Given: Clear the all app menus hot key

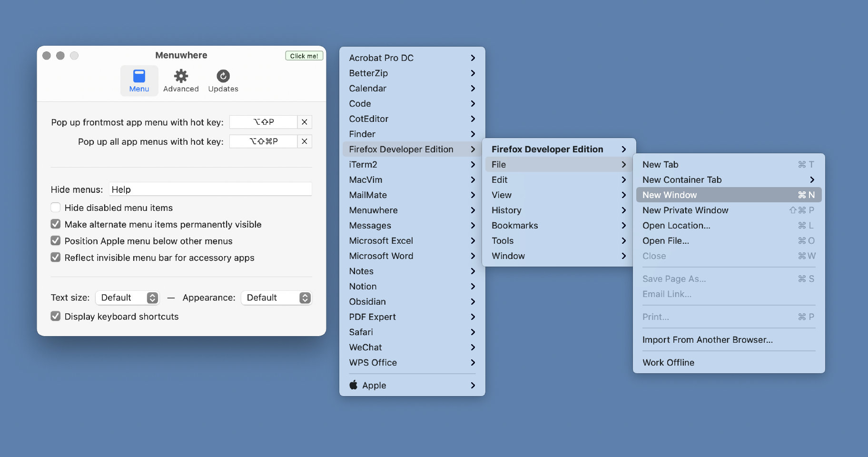Looking at the screenshot, I should [x=305, y=141].
